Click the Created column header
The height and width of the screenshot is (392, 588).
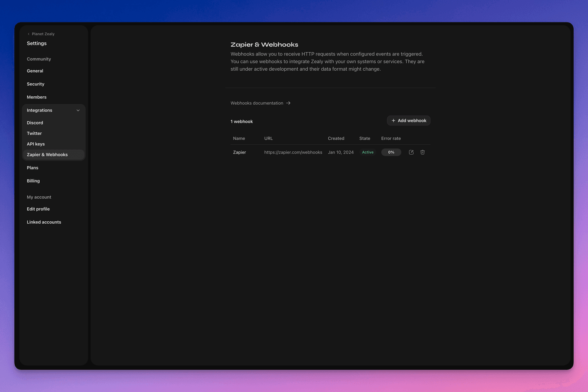point(336,138)
